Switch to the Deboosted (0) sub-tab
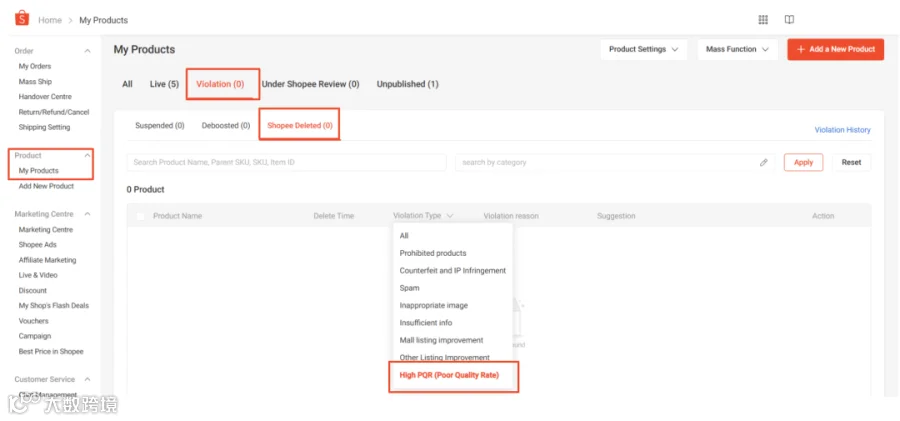 tap(226, 125)
